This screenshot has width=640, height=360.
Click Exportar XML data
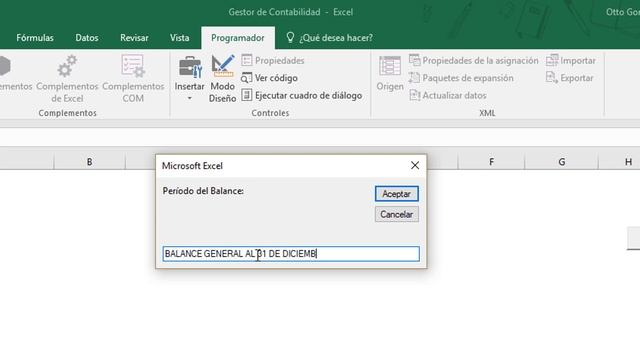569,78
